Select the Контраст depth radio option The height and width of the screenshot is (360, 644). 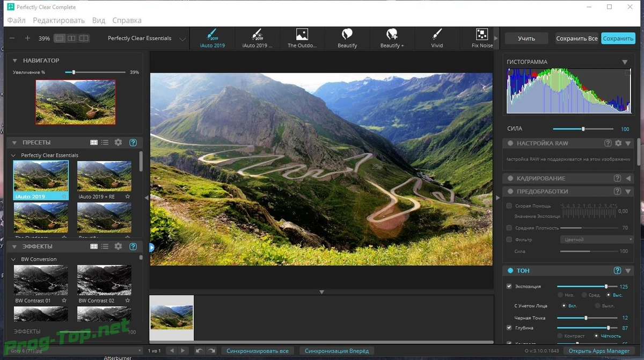pyautogui.click(x=561, y=336)
